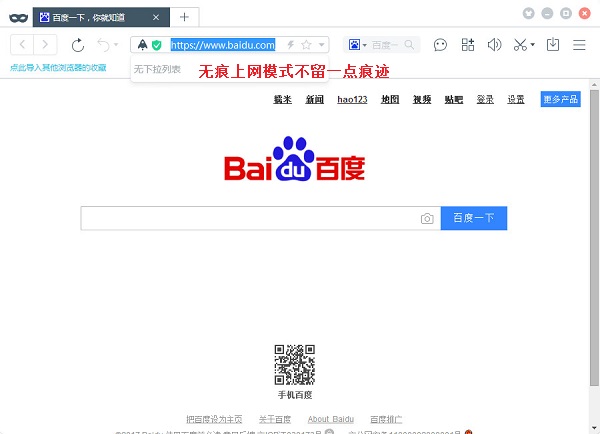Viewport: 600px width, 434px height.
Task: Click the address bar URL field
Action: pos(223,45)
